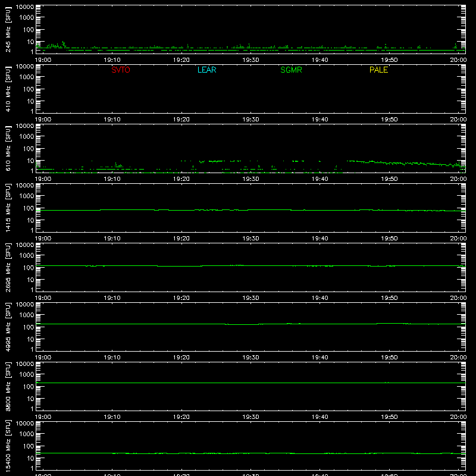The image size is (476, 476).
Task: Click the 1415 MHz [SFU] axis title
Action: point(8,208)
